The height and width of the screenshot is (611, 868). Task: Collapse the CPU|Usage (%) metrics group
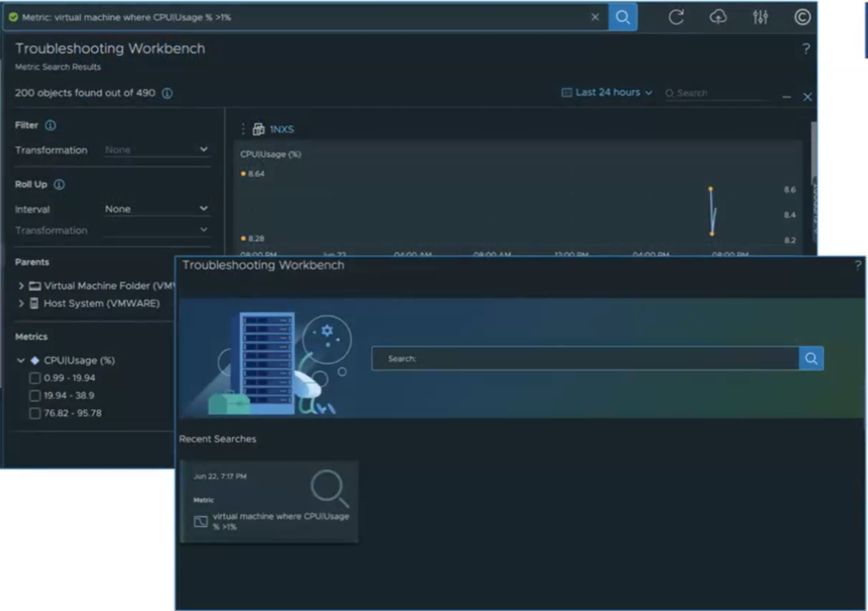pos(20,360)
